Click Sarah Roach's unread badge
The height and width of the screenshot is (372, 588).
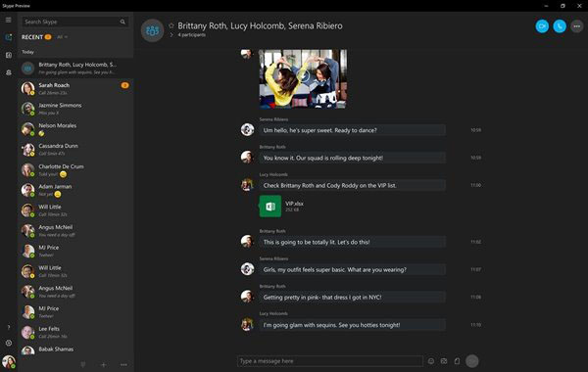tap(124, 85)
